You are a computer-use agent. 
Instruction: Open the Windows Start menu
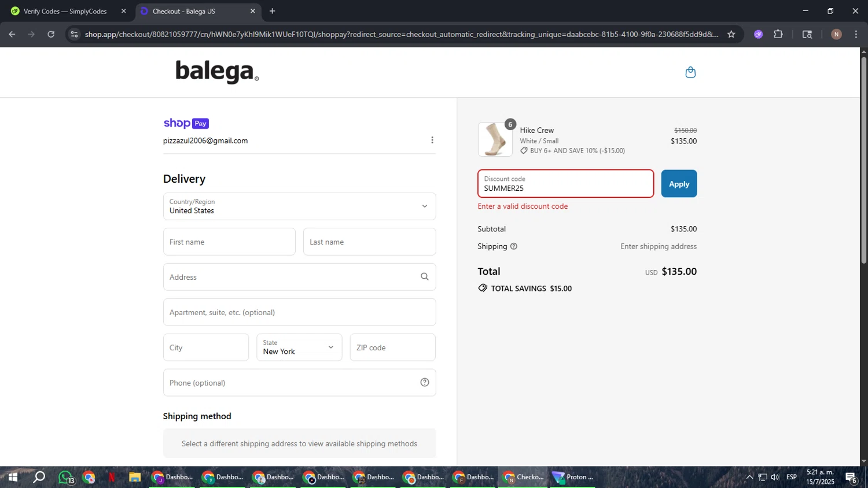[13, 478]
